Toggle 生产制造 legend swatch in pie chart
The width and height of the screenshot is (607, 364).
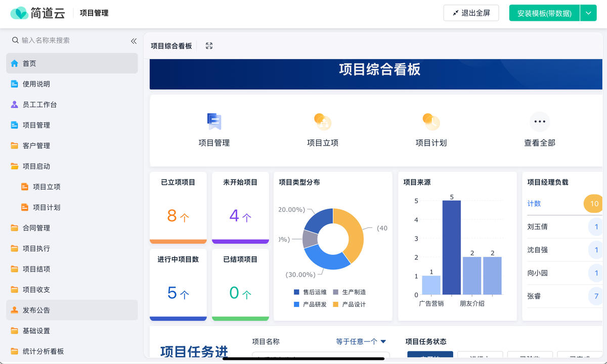click(335, 292)
